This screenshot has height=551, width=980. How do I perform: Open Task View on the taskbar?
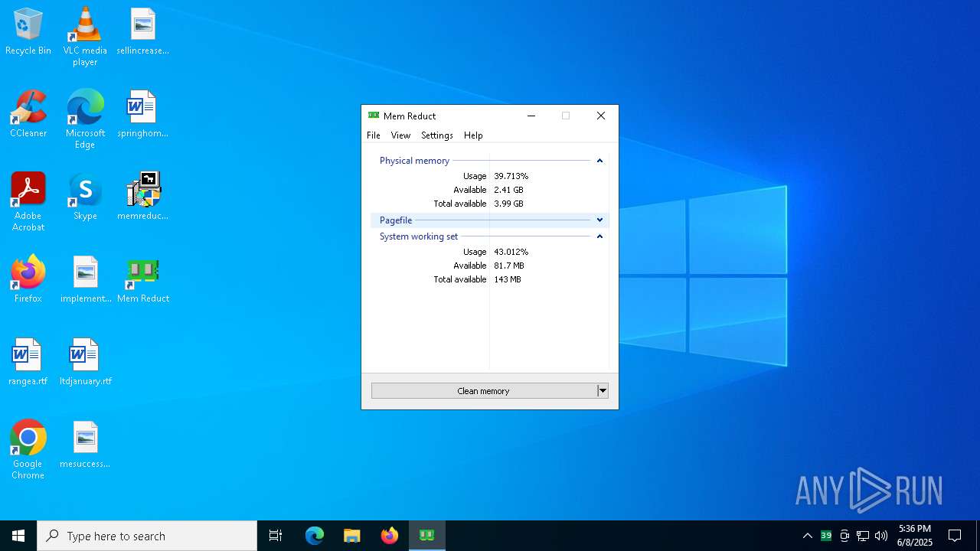(276, 536)
